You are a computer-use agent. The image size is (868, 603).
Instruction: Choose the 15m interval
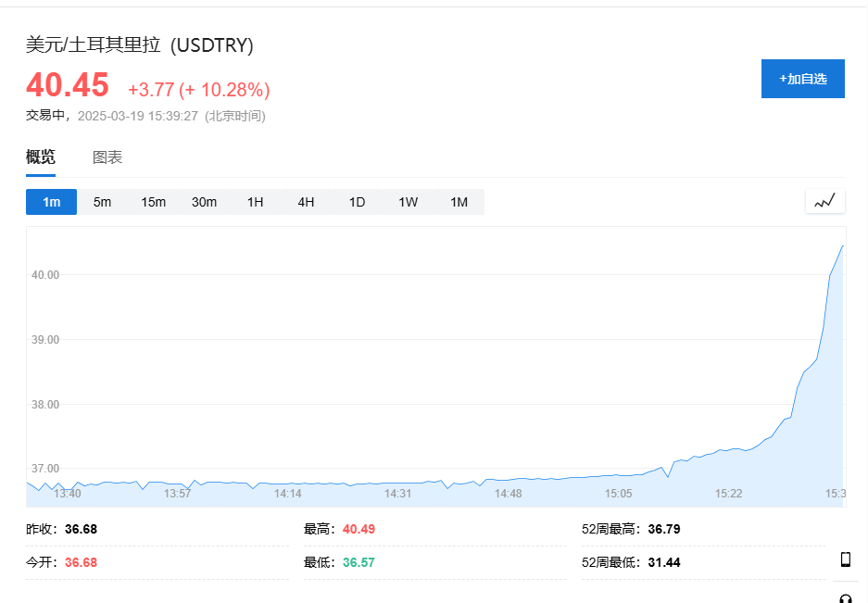(x=154, y=202)
